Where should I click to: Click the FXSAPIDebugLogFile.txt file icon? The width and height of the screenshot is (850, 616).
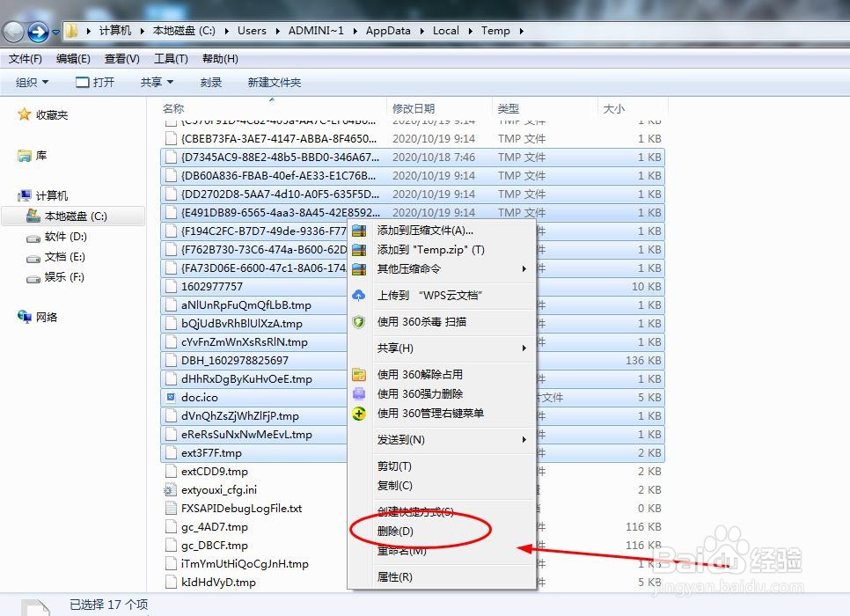click(x=171, y=509)
